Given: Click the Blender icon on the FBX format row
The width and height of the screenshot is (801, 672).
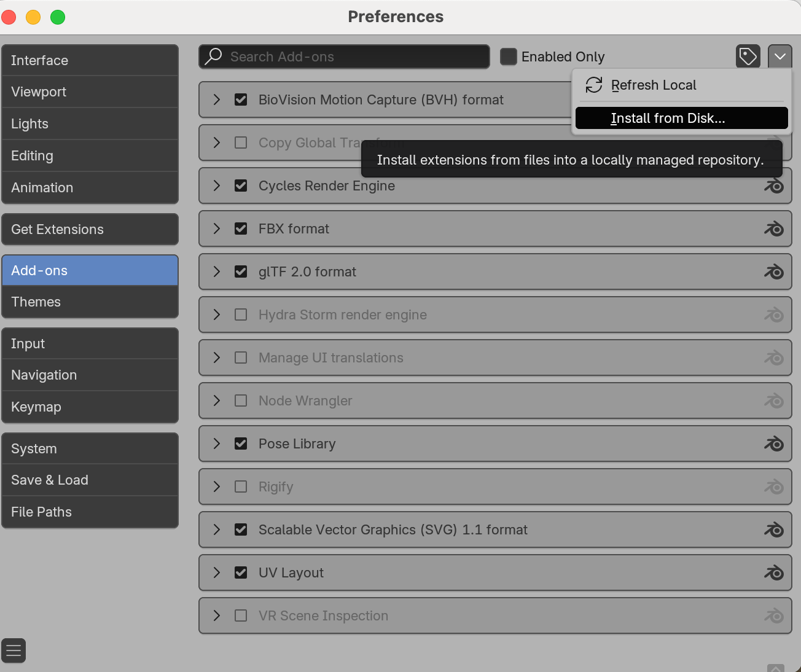Looking at the screenshot, I should (774, 229).
